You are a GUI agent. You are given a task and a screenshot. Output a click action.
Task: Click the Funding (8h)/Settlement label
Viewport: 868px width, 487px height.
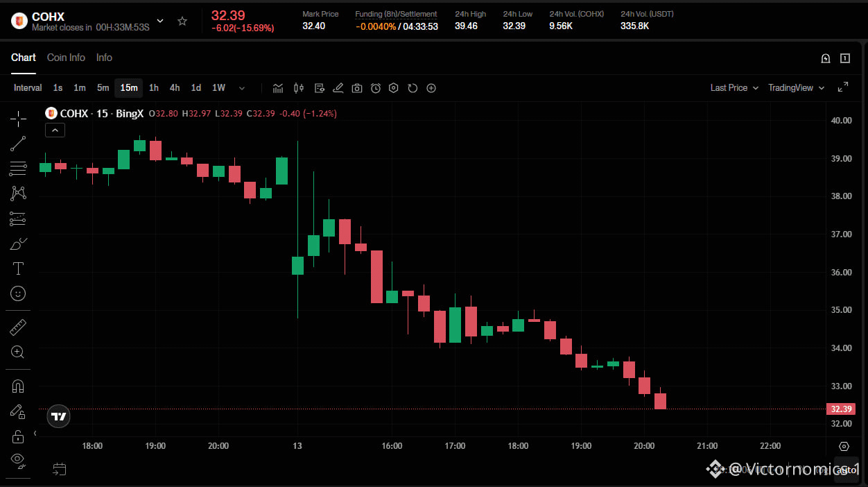click(396, 14)
